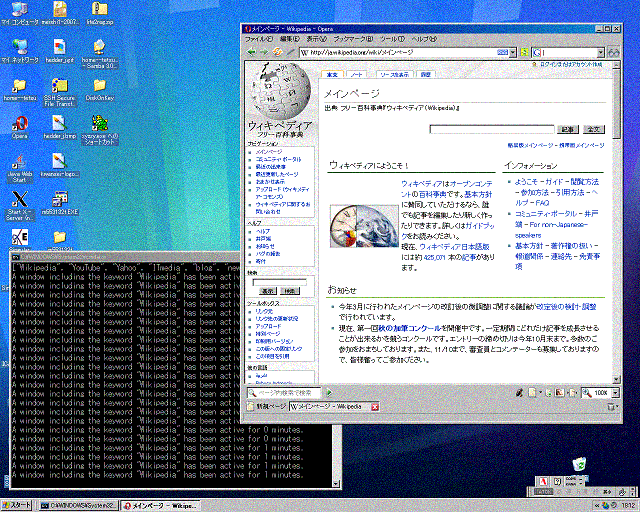Expand the Google search box dropdown
This screenshot has height=512, width=640.
[x=601, y=52]
